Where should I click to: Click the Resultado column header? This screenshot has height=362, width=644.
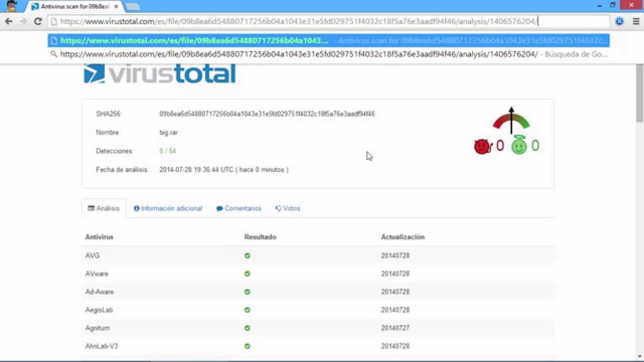(x=260, y=237)
